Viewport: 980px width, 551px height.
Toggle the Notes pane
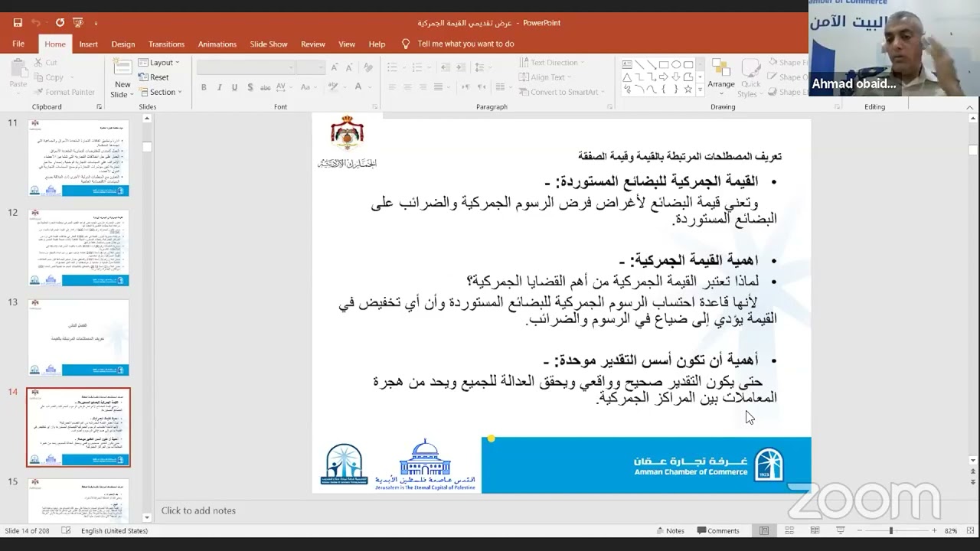[670, 530]
